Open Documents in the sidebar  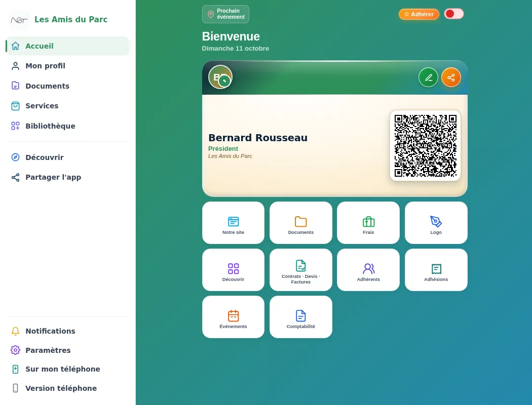pos(68,86)
